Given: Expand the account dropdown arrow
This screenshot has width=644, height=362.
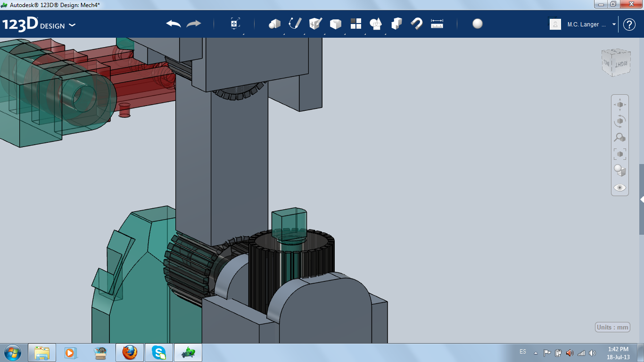Looking at the screenshot, I should [x=614, y=25].
